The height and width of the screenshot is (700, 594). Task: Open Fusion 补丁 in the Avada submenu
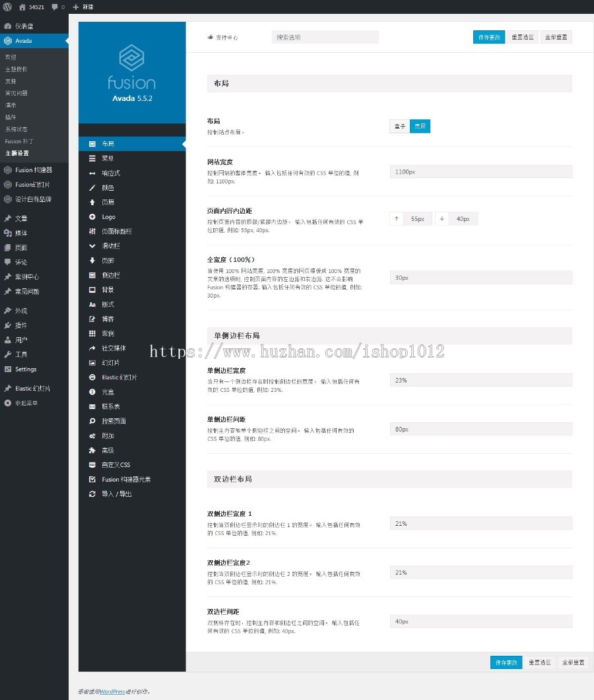click(19, 141)
